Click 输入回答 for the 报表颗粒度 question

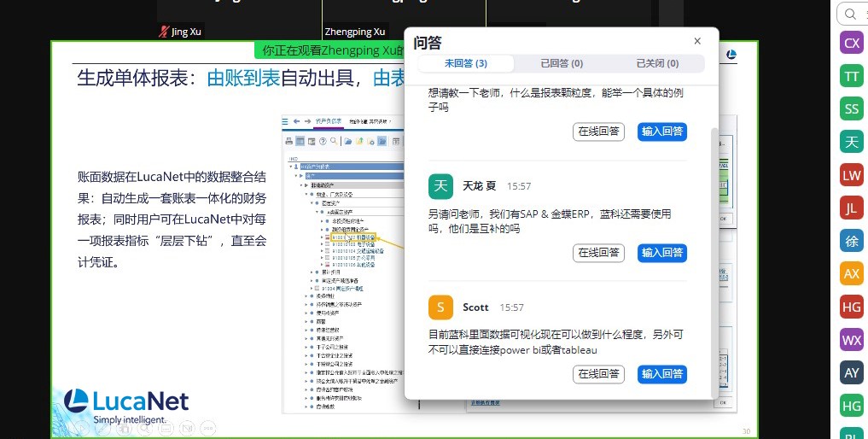coord(662,132)
